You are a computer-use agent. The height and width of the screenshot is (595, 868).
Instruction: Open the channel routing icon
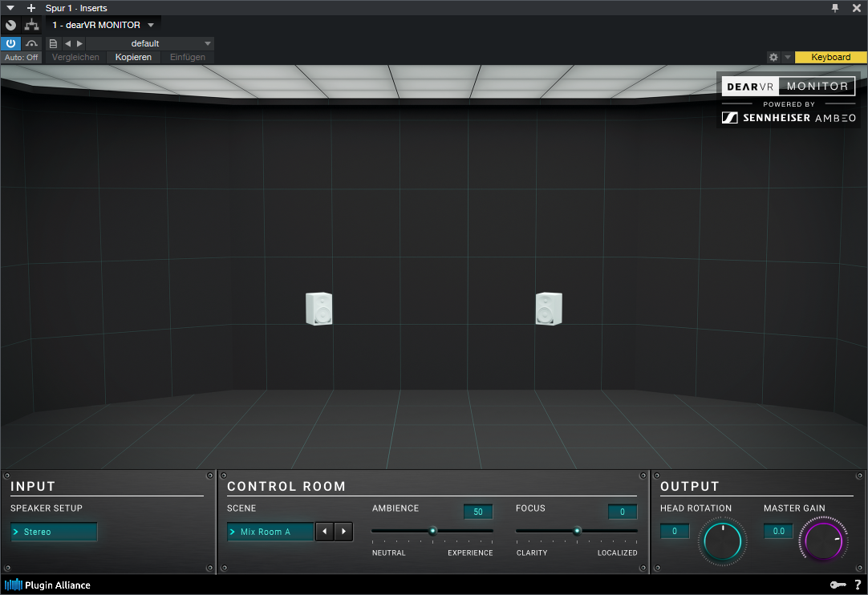tap(31, 25)
